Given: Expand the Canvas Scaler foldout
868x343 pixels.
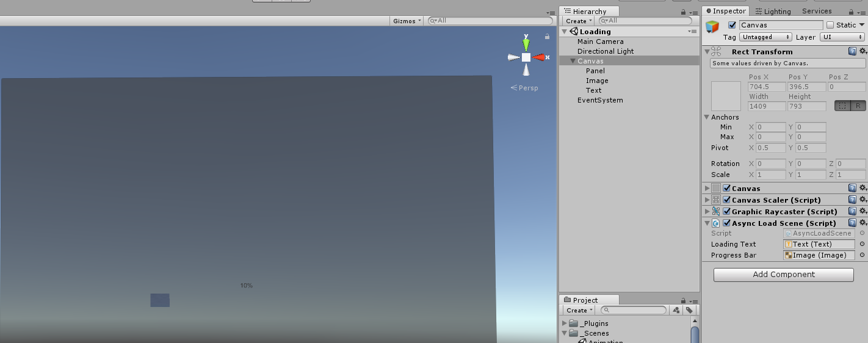Looking at the screenshot, I should click(x=707, y=200).
